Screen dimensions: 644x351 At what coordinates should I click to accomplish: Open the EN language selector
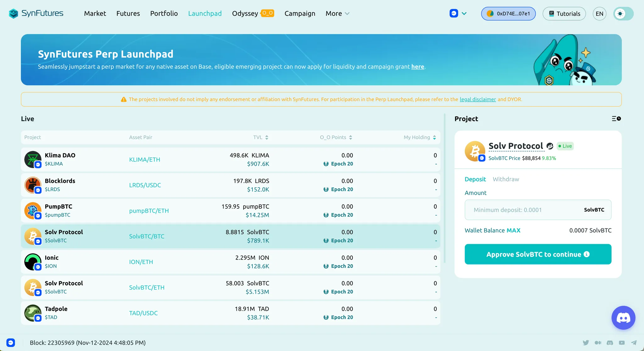coord(599,14)
